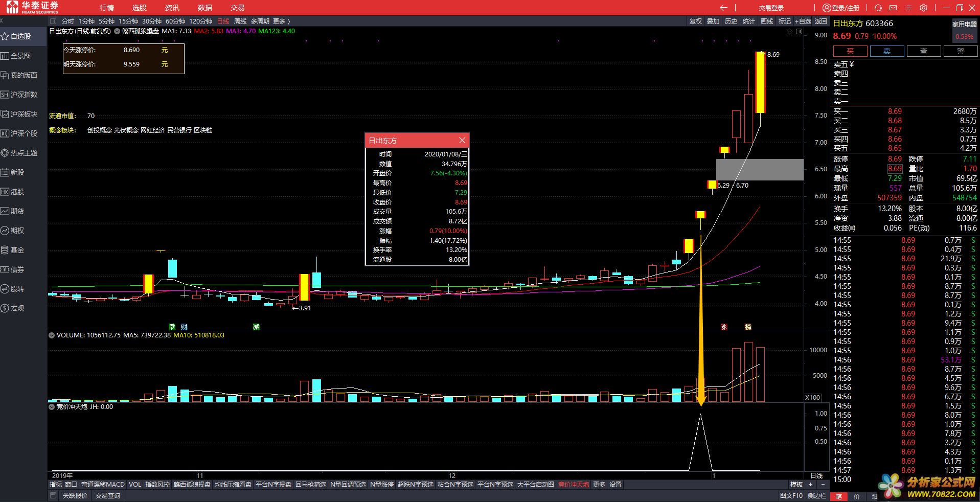
Task: Toggle the right side panel icon above chart
Action: pos(799,31)
